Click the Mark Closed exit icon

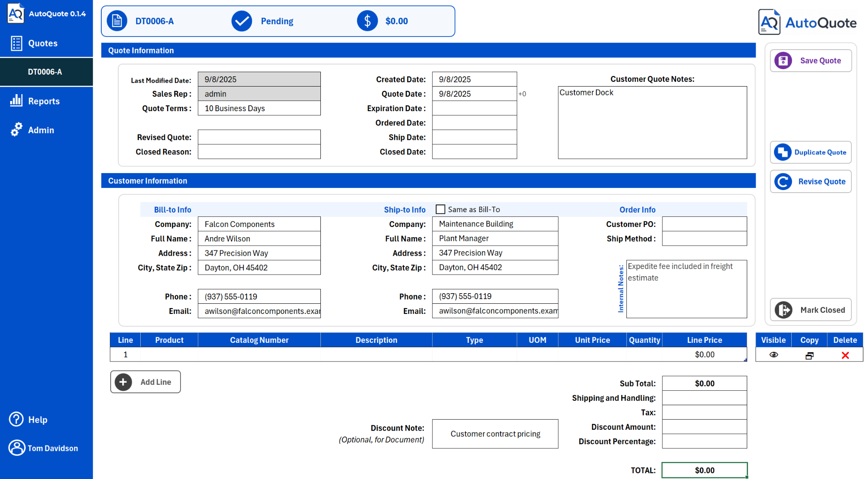(784, 310)
